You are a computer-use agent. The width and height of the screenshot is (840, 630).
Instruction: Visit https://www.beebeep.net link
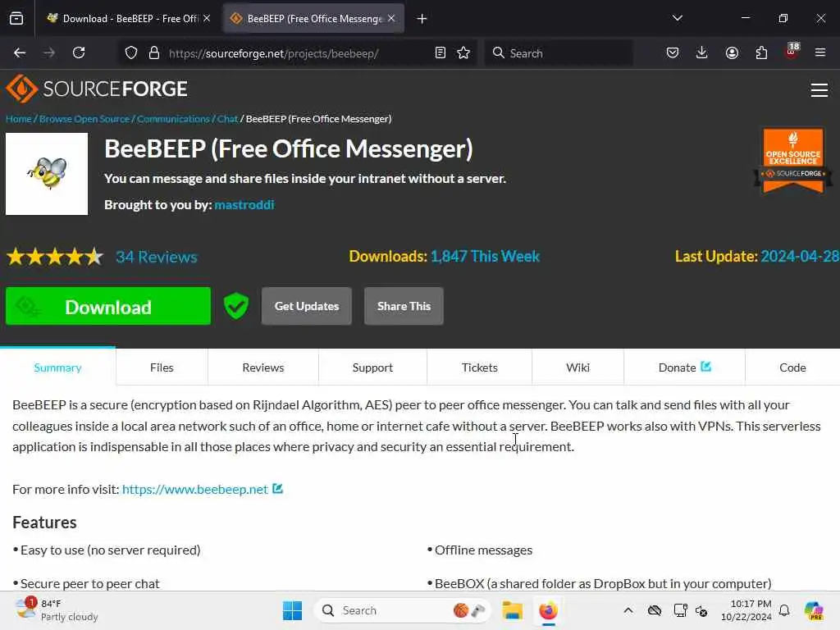coord(195,489)
